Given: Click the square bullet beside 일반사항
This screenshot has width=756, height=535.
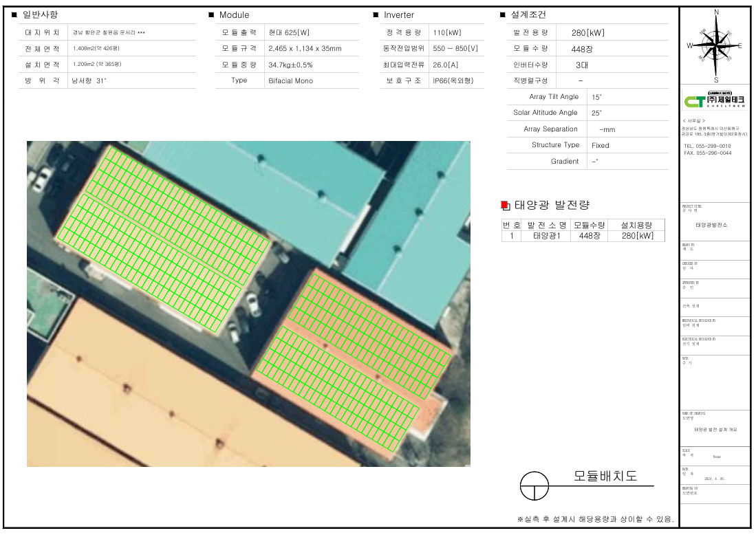Looking at the screenshot, I should (x=14, y=15).
